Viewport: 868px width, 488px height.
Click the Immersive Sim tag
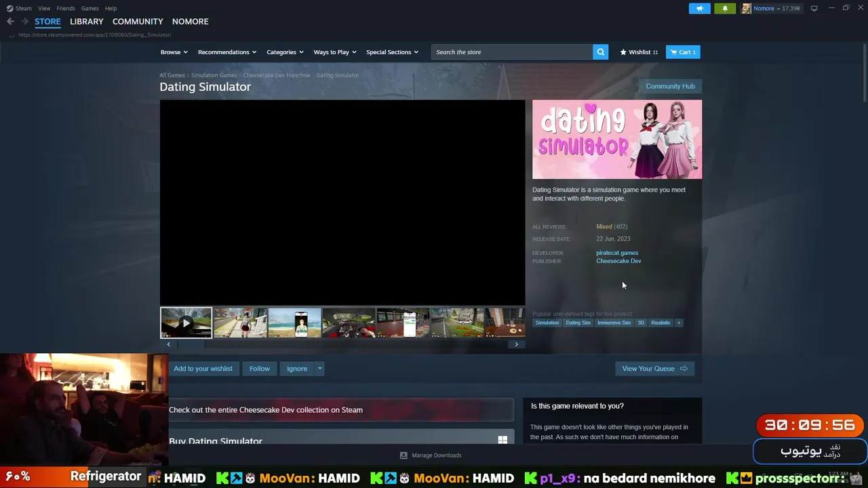(614, 323)
